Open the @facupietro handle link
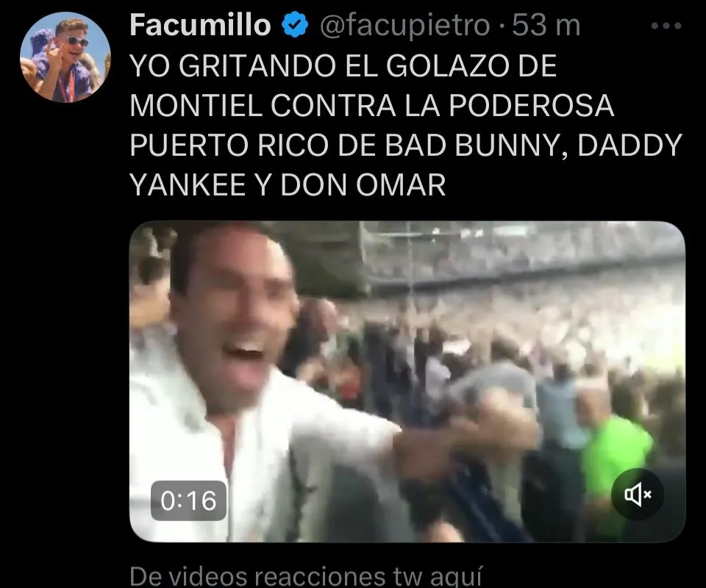The image size is (706, 588). point(404,25)
